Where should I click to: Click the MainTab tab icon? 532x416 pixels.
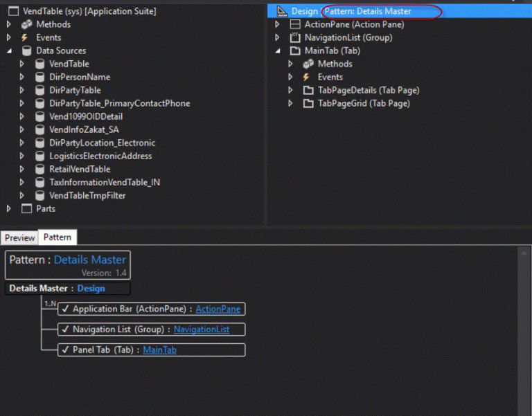(295, 51)
